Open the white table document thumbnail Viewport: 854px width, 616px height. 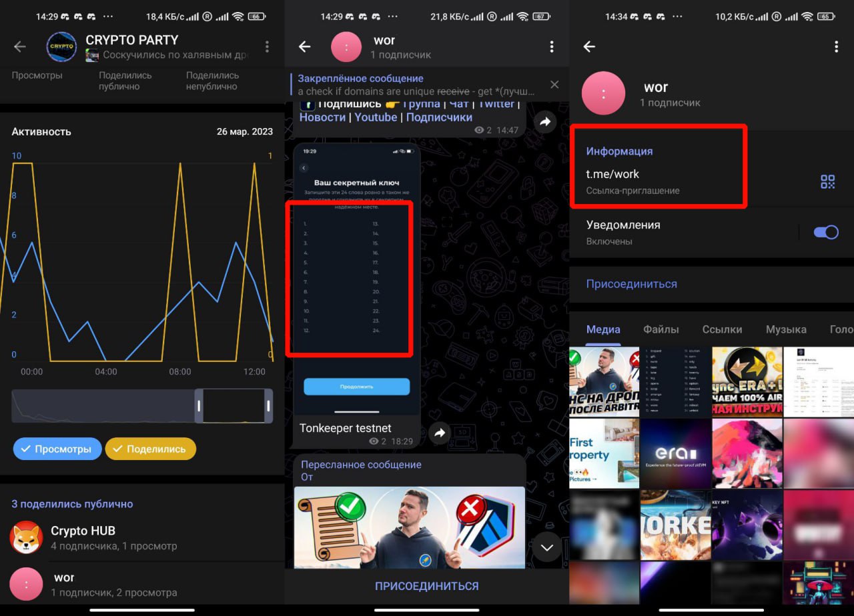coord(819,382)
